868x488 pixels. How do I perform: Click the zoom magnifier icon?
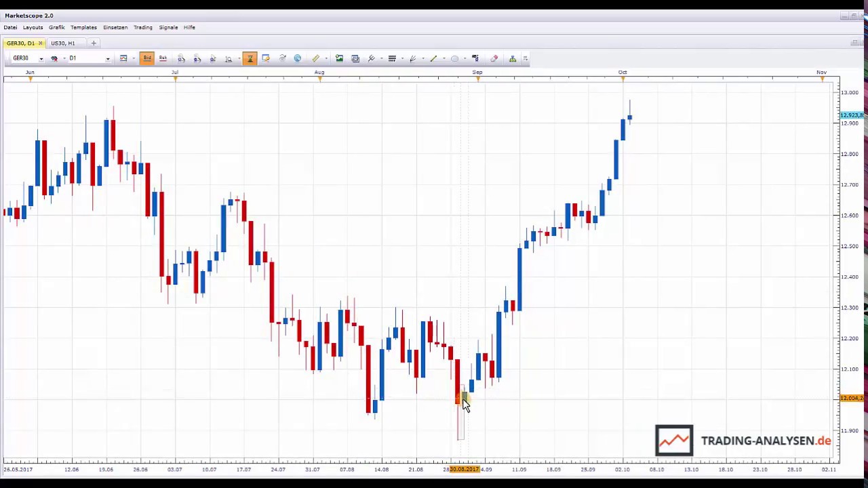click(229, 58)
